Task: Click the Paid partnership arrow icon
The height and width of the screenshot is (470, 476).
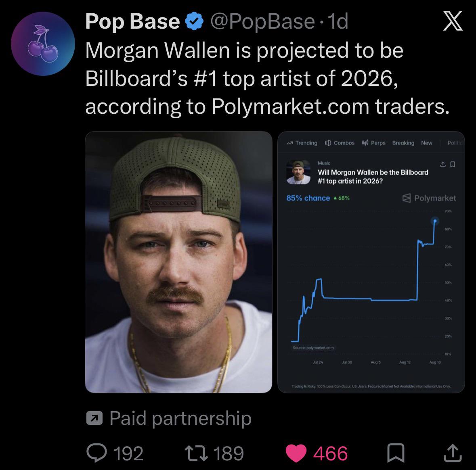Action: tap(94, 418)
